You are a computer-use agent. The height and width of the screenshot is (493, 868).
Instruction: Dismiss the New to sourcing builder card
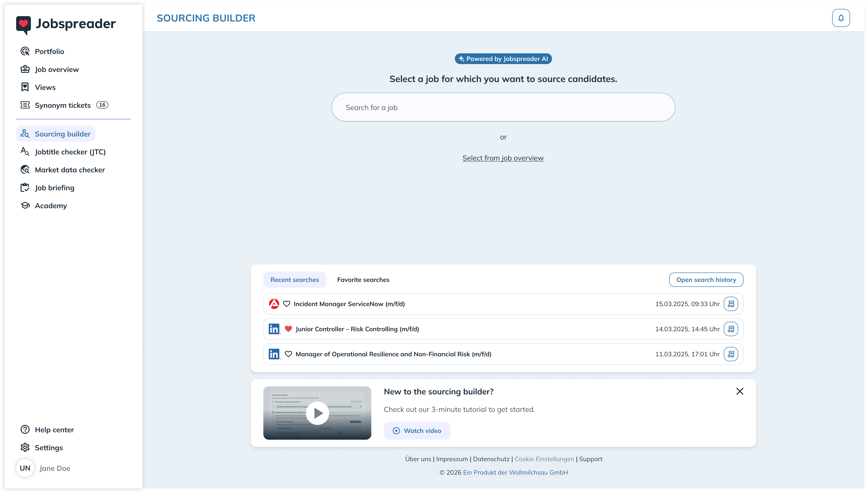740,391
